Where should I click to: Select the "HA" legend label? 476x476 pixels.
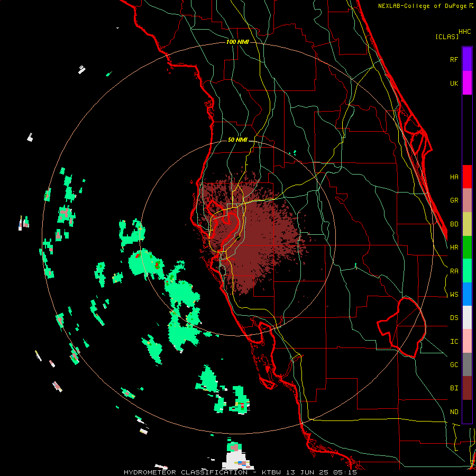click(x=454, y=177)
